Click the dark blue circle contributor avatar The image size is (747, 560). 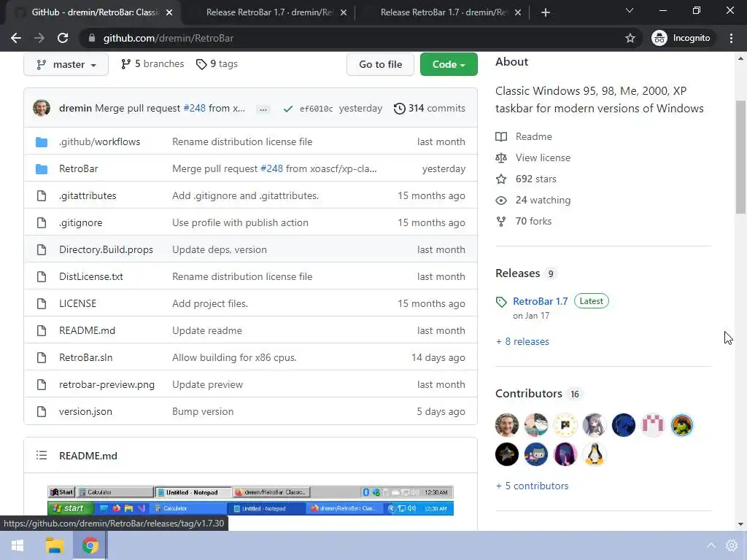pyautogui.click(x=624, y=425)
